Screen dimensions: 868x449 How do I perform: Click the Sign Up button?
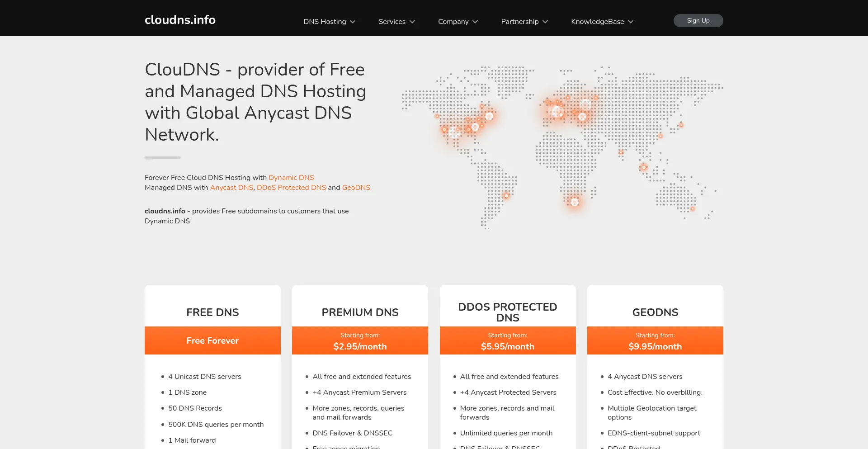click(698, 20)
